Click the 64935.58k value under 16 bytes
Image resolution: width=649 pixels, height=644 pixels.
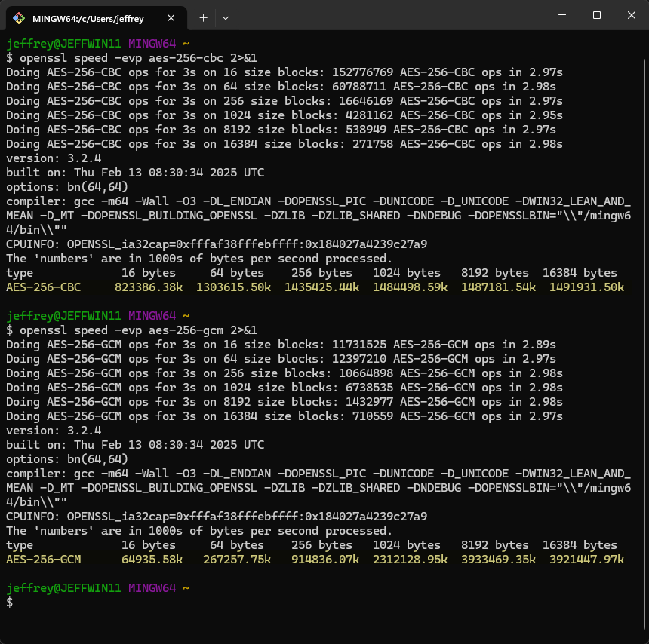pyautogui.click(x=152, y=560)
